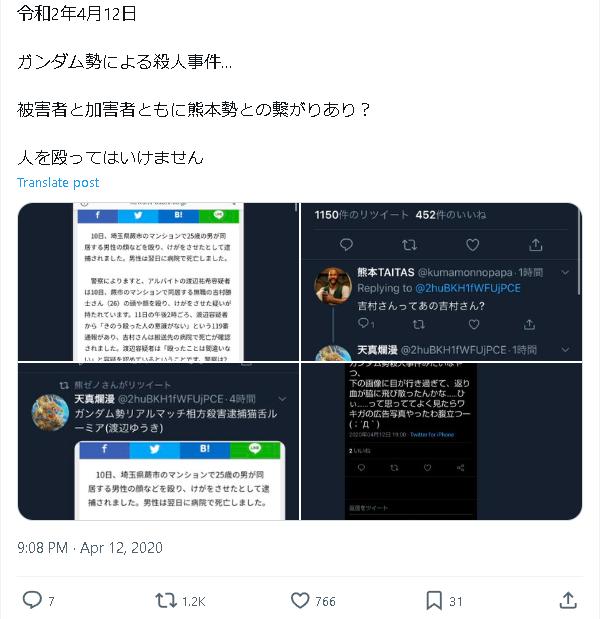Image resolution: width=611 pixels, height=619 pixels.
Task: Click the @2huBKH1fWFUjPCE reply mention
Action: [468, 289]
